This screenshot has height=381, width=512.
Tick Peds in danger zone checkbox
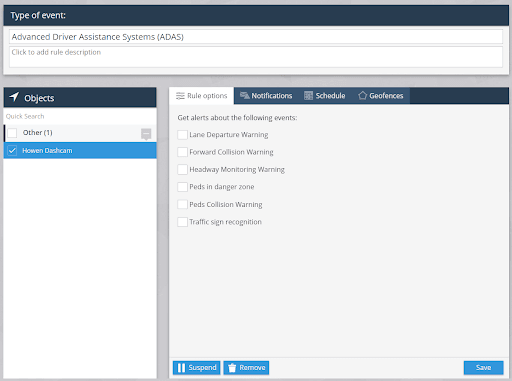point(182,187)
